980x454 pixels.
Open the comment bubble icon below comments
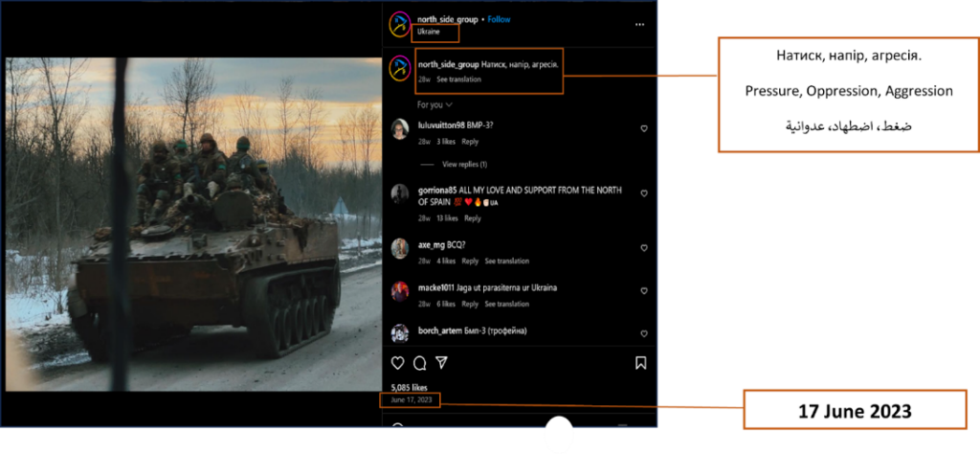419,363
